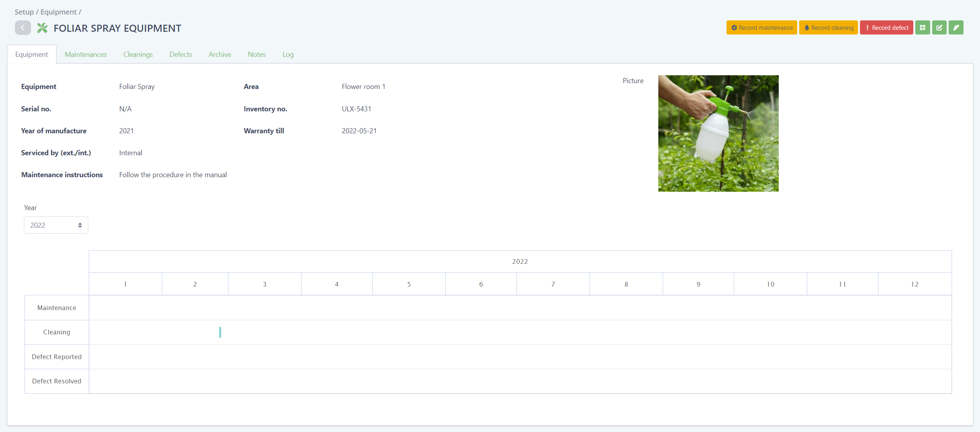The image size is (980, 432).
Task: Click the edit-in-box icon button
Action: pyautogui.click(x=939, y=28)
